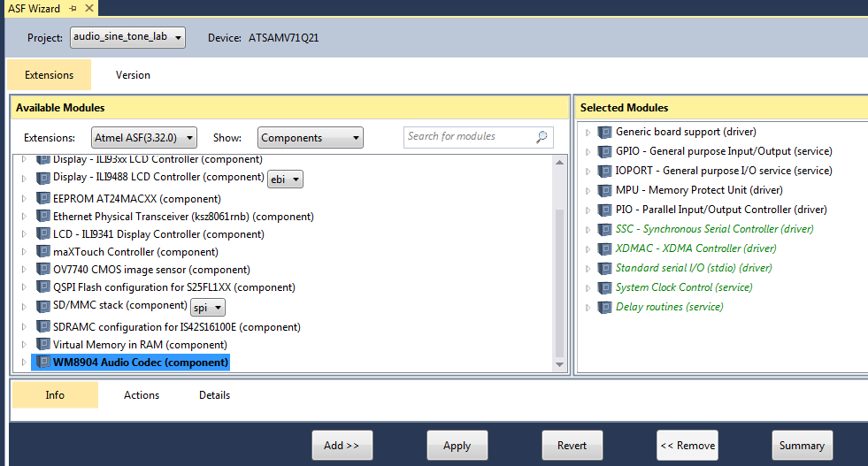868x466 pixels.
Task: Click the SSC Synchronous Serial Controller icon
Action: 605,229
